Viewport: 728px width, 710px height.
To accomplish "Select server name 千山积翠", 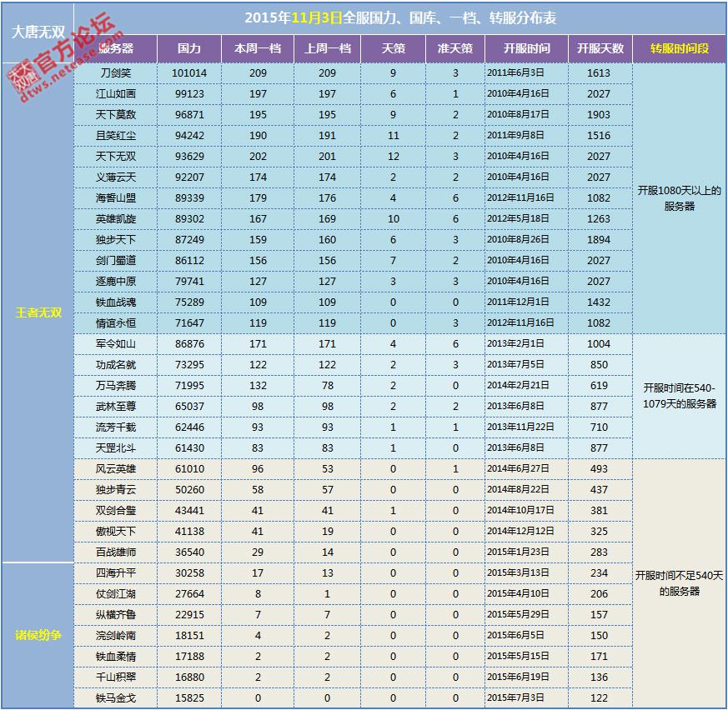I will [116, 677].
